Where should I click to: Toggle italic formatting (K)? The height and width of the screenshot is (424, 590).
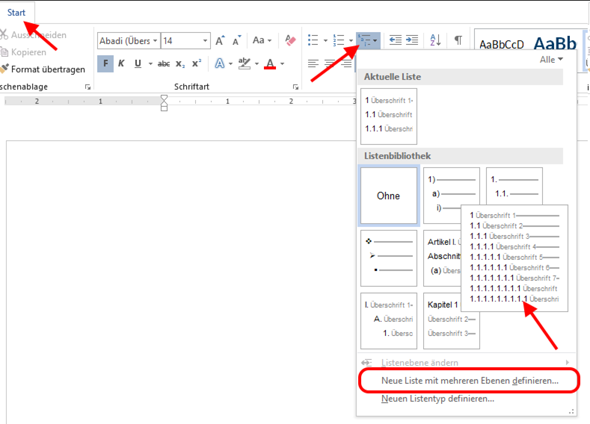(x=121, y=64)
